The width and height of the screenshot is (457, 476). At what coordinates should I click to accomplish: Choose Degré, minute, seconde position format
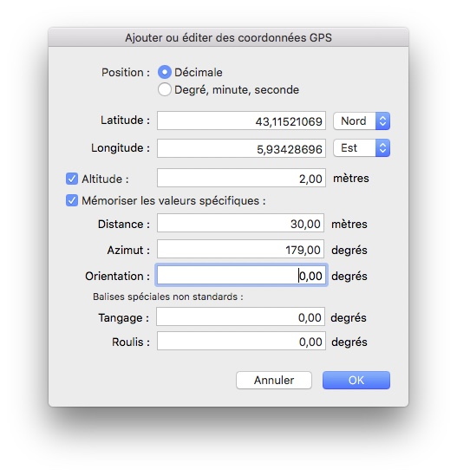(x=165, y=90)
